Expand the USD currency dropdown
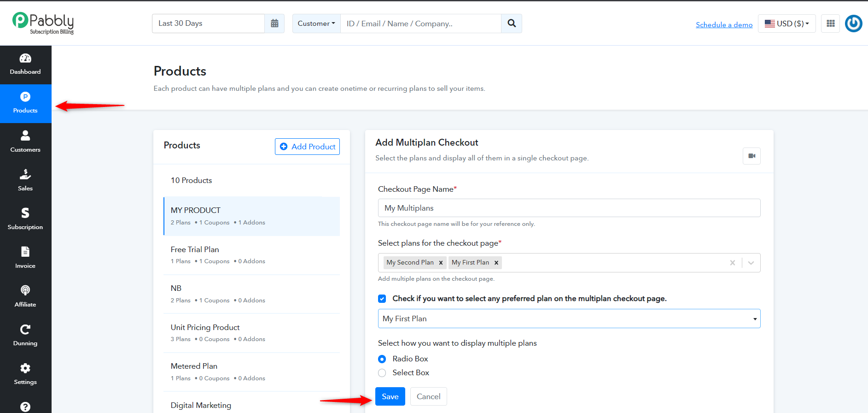Screen dimensions: 868x413 pos(786,24)
